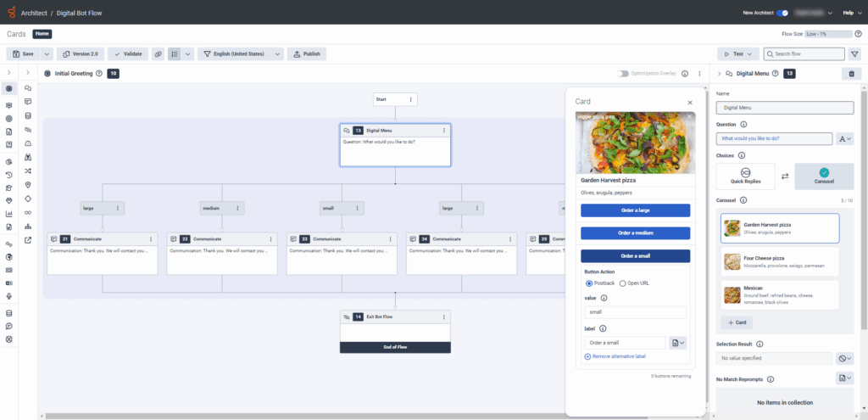Click the microphone icon in the left sidebar
The width and height of the screenshot is (868, 420).
[8, 296]
